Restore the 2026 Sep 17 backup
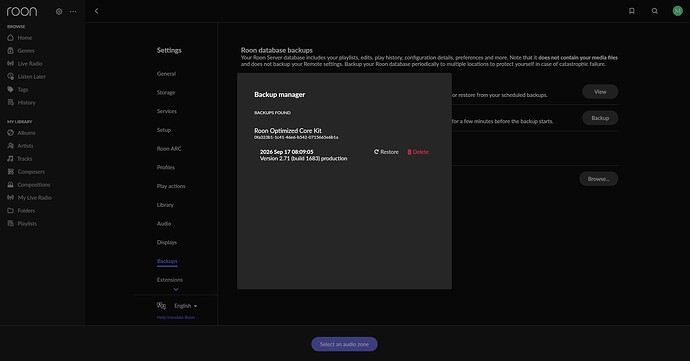 386,152
